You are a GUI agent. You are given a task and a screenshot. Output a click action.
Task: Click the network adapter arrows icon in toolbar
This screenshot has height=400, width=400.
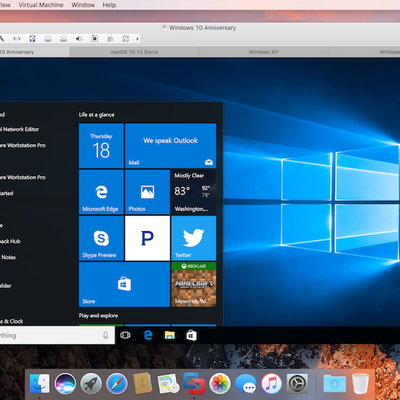pyautogui.click(x=17, y=39)
